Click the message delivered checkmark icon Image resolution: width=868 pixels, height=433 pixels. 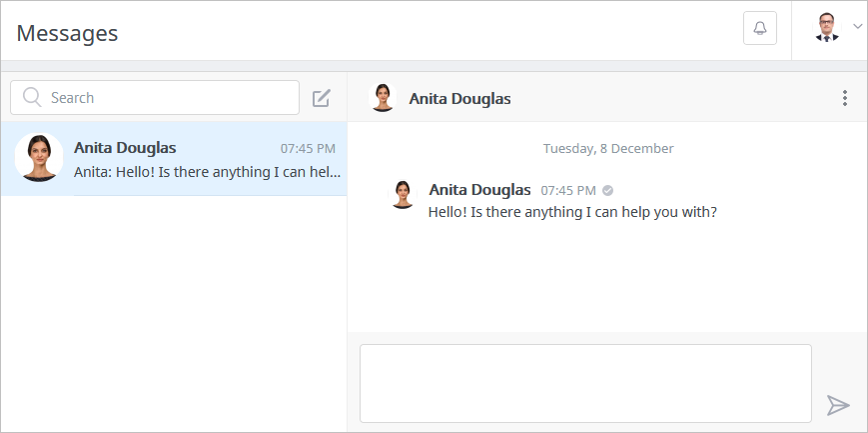point(608,191)
